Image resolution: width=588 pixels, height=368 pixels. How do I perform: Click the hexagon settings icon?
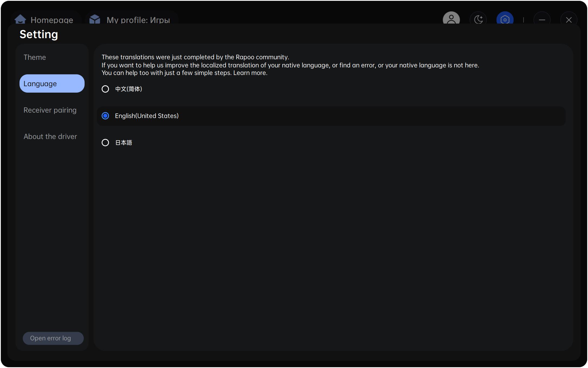505,19
